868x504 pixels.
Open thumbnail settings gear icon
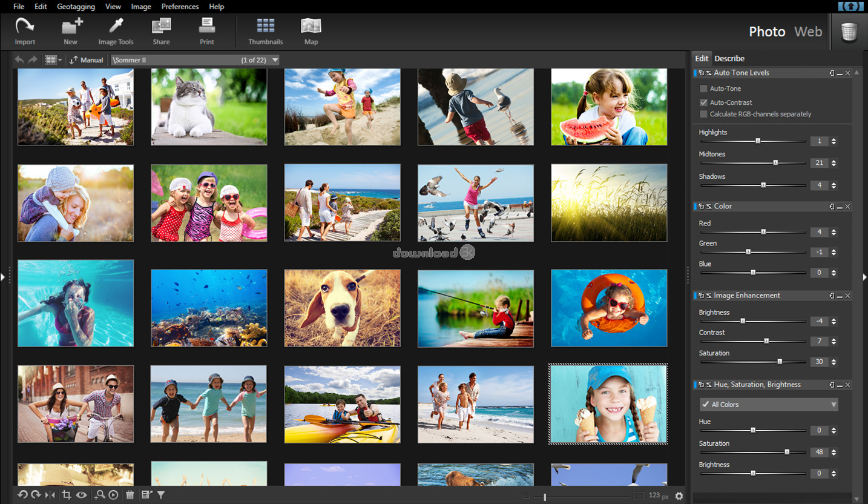pos(679,496)
